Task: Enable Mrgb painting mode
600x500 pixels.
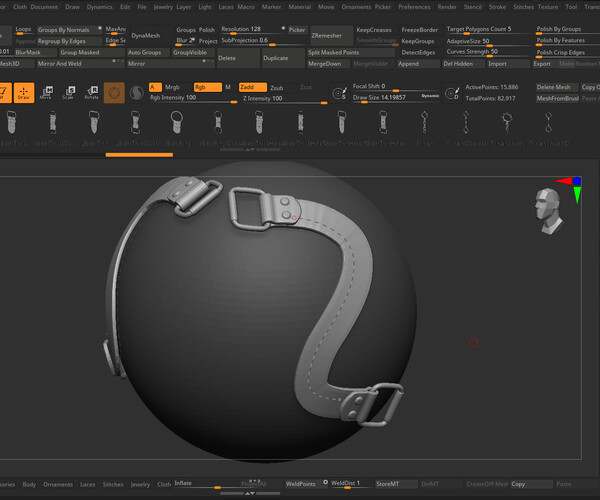Action: pyautogui.click(x=172, y=87)
